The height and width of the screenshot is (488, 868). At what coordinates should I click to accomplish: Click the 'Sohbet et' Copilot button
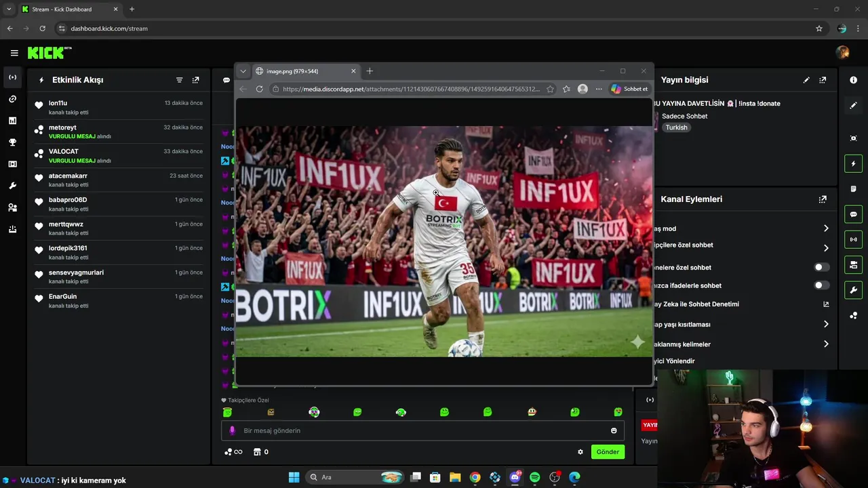[x=629, y=89]
